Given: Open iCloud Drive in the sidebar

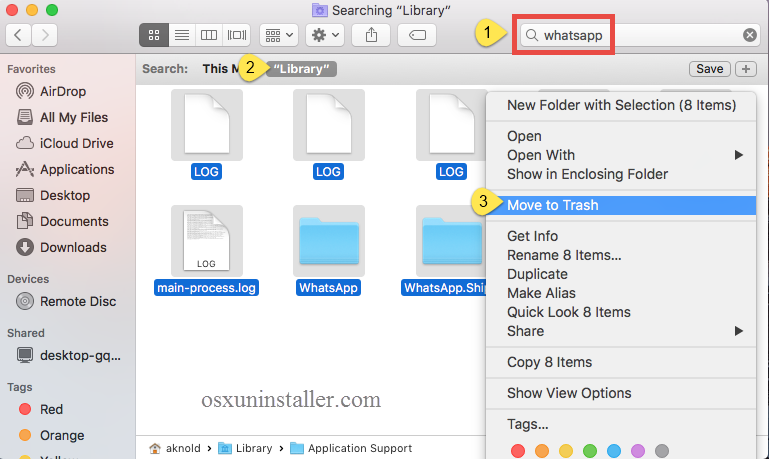Looking at the screenshot, I should click(64, 143).
